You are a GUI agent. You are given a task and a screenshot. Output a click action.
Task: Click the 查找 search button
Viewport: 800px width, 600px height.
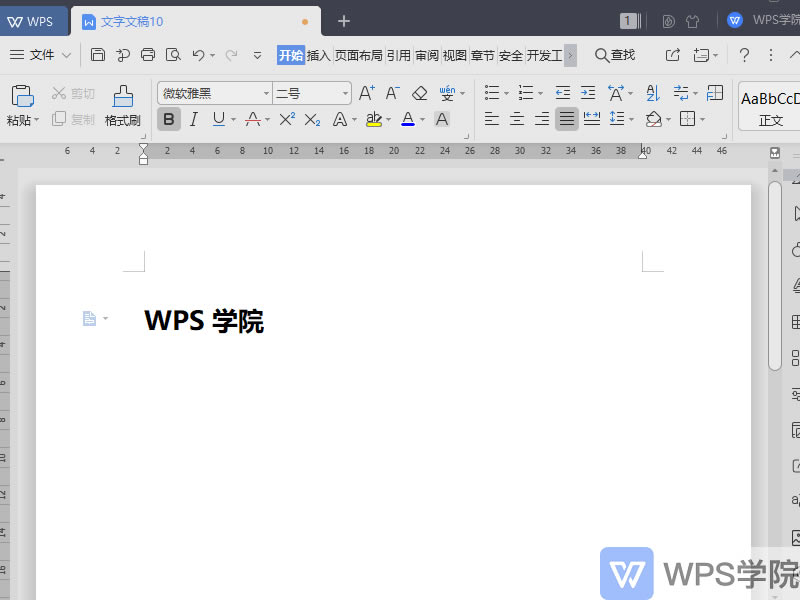click(614, 56)
